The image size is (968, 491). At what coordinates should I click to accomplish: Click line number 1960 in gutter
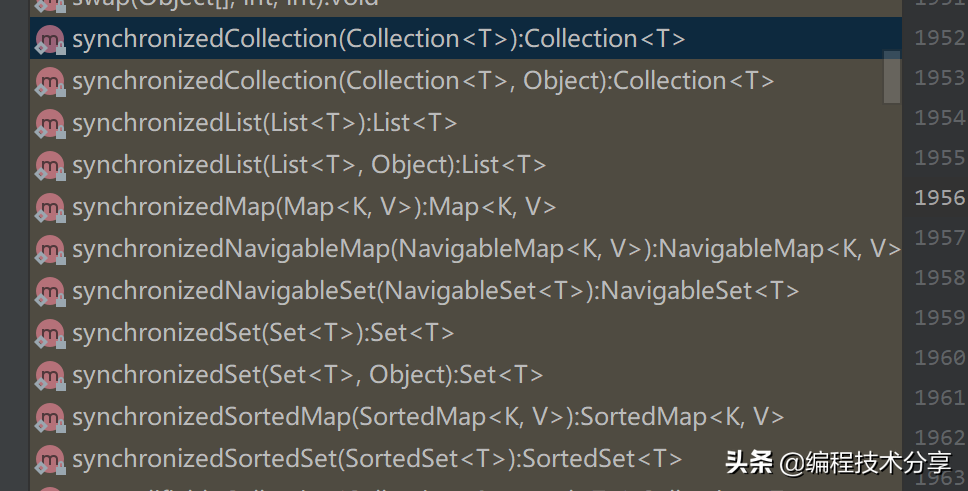point(939,357)
